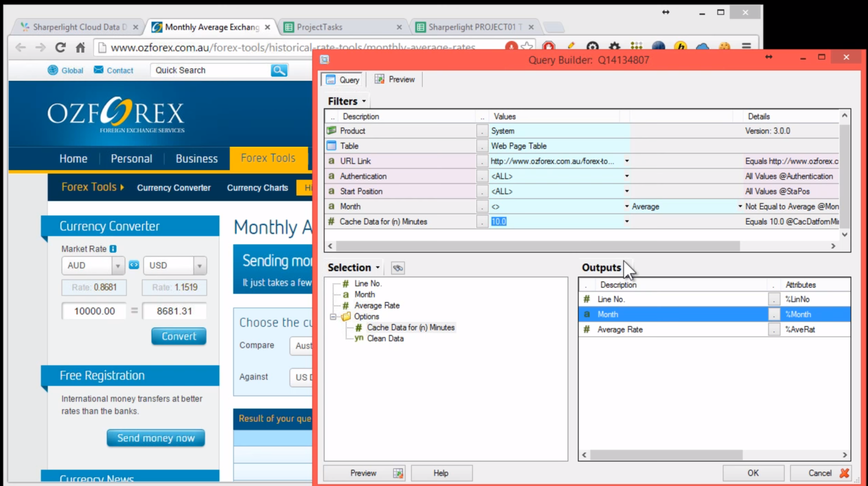Open the Month operator dropdown

pyautogui.click(x=626, y=207)
